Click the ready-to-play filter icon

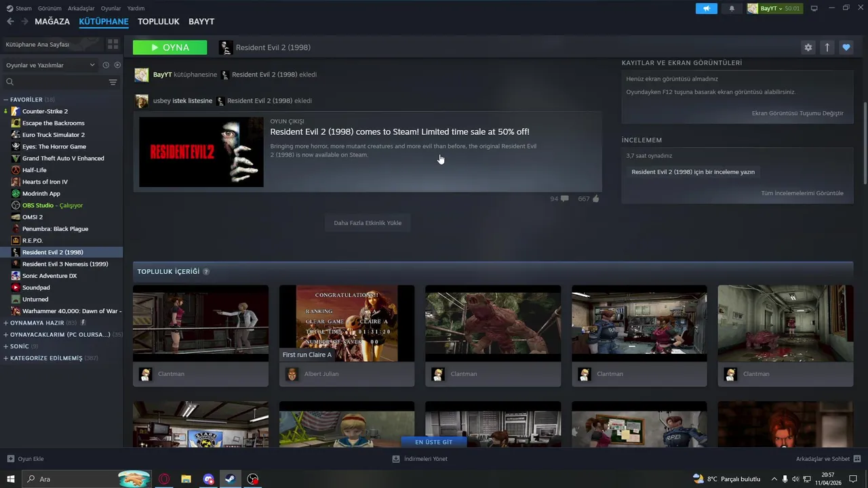click(x=117, y=65)
